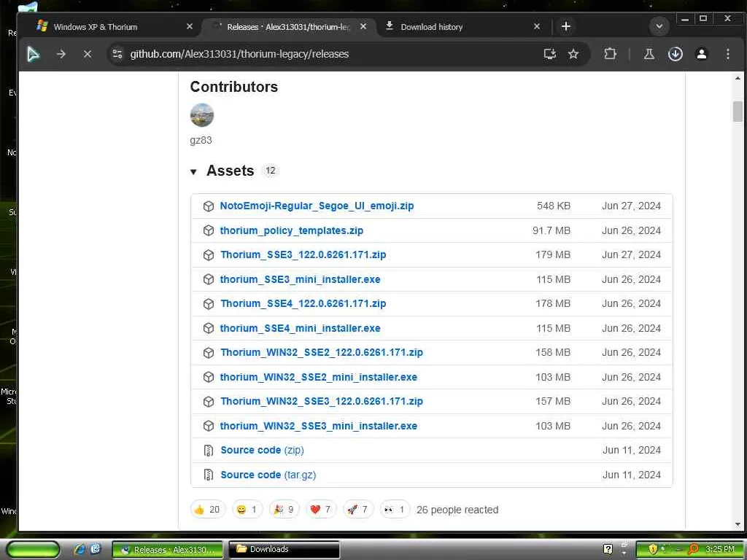The width and height of the screenshot is (747, 560).
Task: Open the Windows Start button
Action: click(x=34, y=550)
